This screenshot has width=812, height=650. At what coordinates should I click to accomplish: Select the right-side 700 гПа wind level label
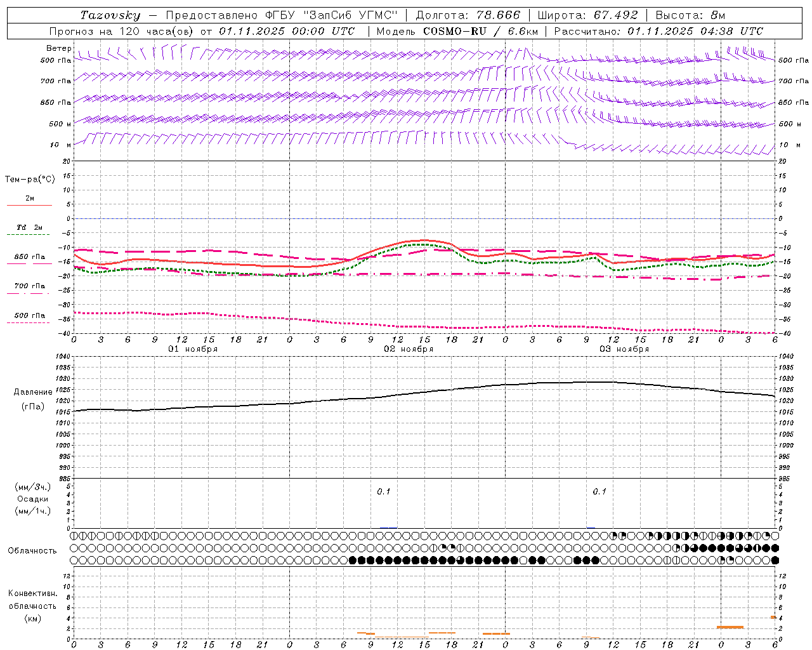[x=794, y=81]
